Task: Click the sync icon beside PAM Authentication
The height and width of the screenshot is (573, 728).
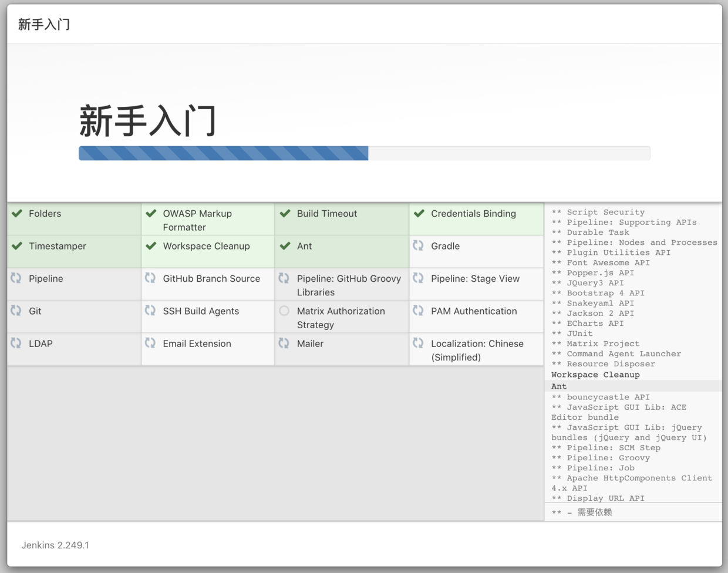Action: click(x=418, y=310)
